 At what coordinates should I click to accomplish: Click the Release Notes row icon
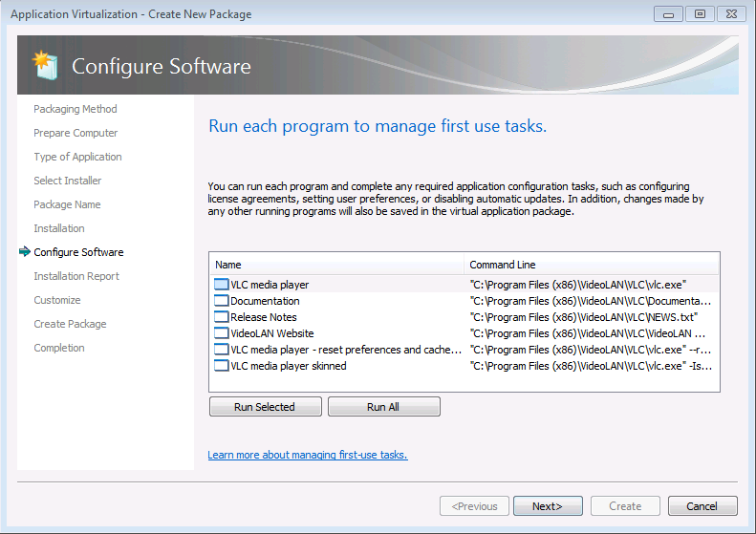(222, 317)
